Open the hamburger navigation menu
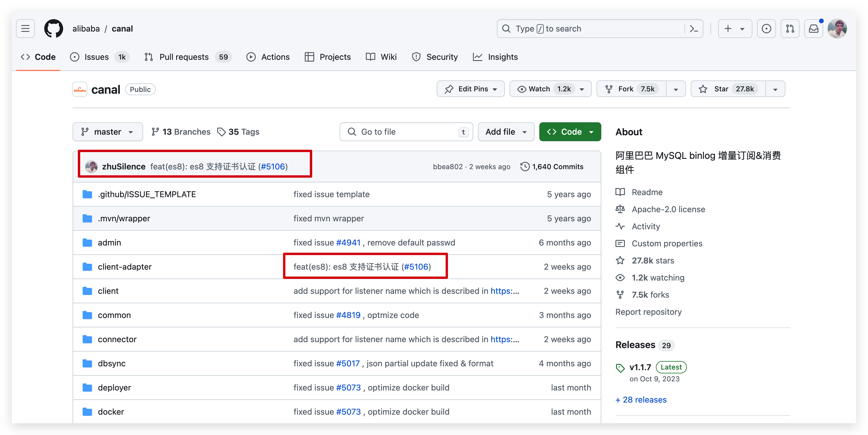The height and width of the screenshot is (435, 868). (x=25, y=29)
